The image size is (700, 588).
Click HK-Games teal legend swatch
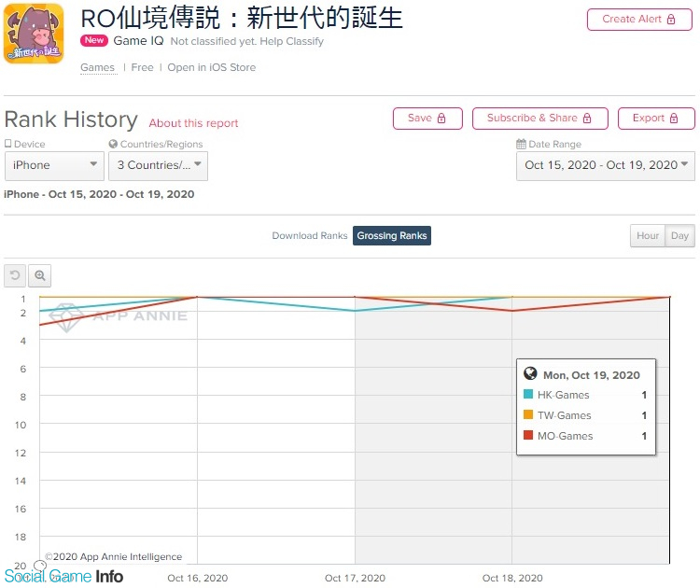tap(528, 394)
